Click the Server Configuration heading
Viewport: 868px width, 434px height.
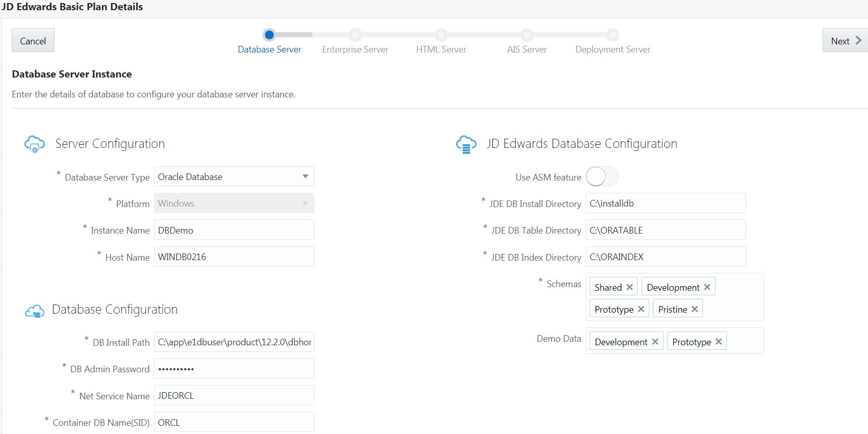point(110,144)
